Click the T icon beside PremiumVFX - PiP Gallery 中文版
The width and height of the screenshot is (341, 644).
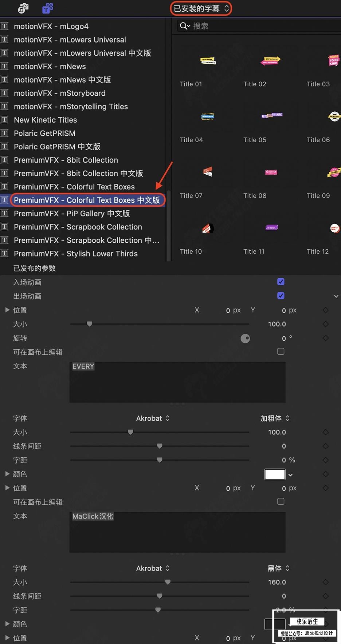(x=4, y=214)
